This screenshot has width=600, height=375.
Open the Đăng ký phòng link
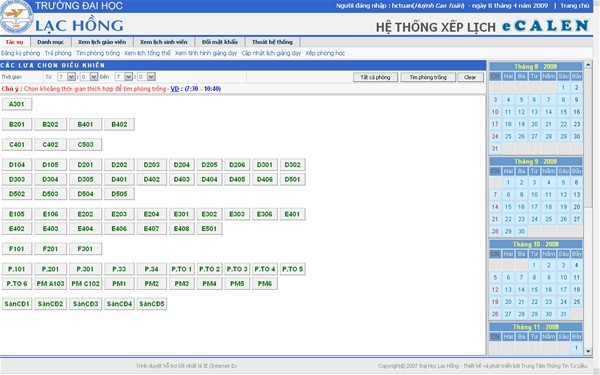coord(20,53)
